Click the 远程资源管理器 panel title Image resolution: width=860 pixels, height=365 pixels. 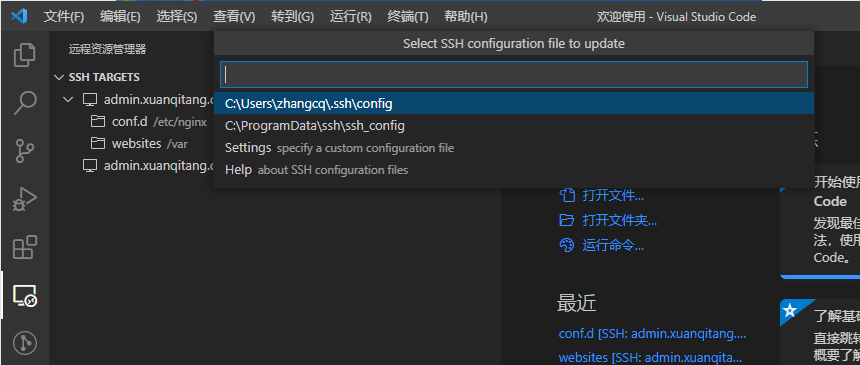[x=108, y=49]
